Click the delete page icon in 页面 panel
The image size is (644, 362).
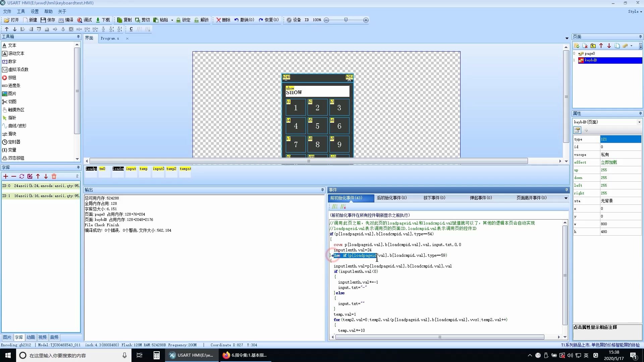click(585, 46)
